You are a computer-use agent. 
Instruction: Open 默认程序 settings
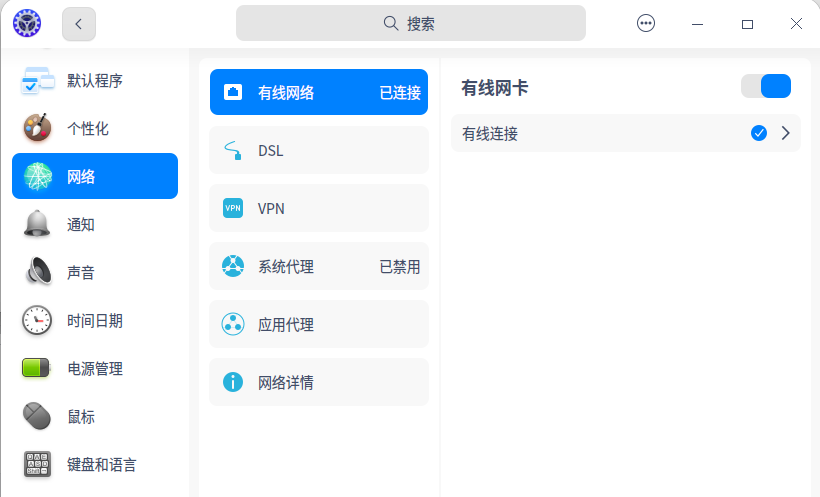tap(95, 81)
